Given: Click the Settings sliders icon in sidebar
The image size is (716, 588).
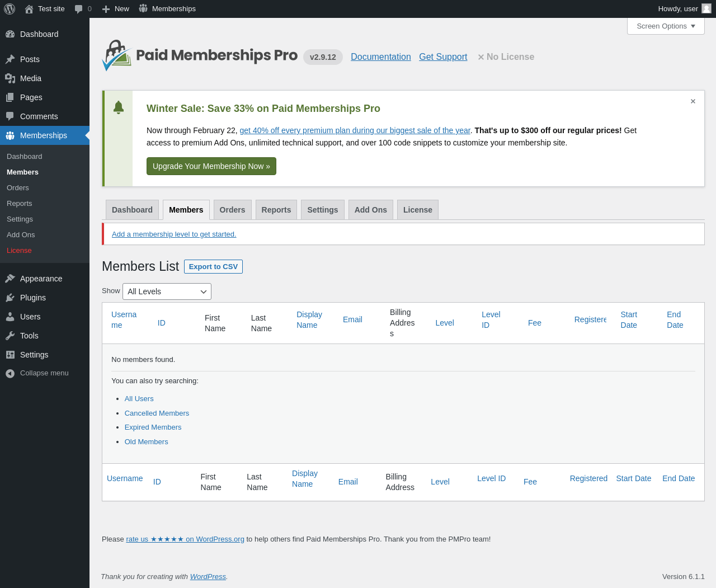Looking at the screenshot, I should pyautogui.click(x=10, y=355).
